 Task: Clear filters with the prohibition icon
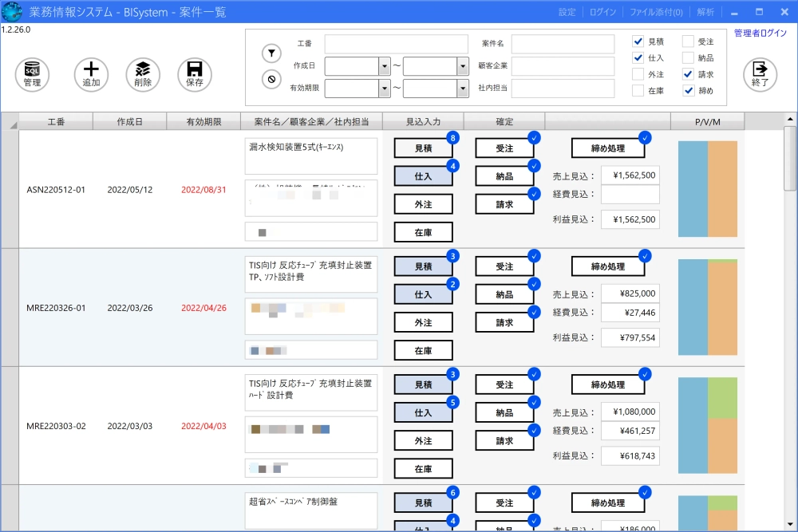pos(271,79)
